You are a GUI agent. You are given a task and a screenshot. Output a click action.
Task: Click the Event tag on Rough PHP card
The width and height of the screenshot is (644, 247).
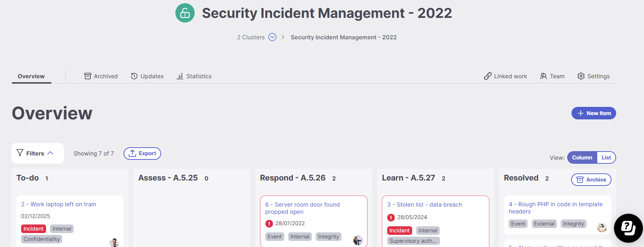518,224
